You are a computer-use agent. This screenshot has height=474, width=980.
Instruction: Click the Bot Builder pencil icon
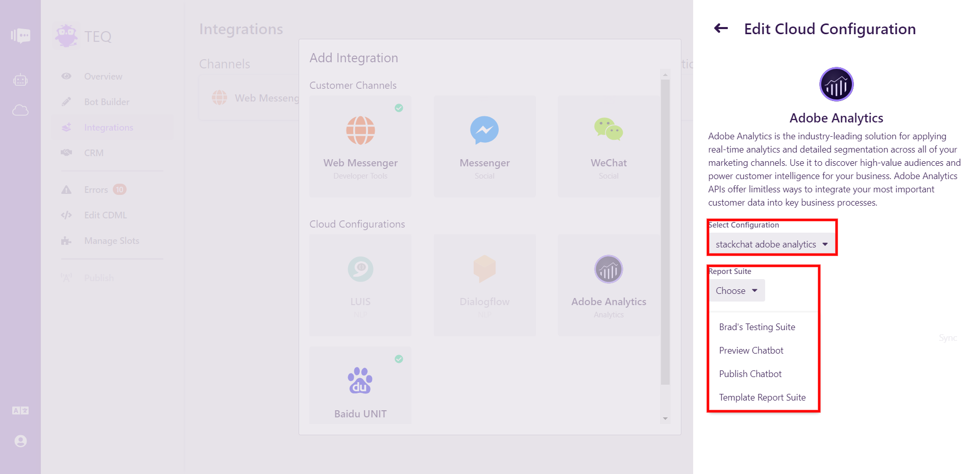point(66,102)
